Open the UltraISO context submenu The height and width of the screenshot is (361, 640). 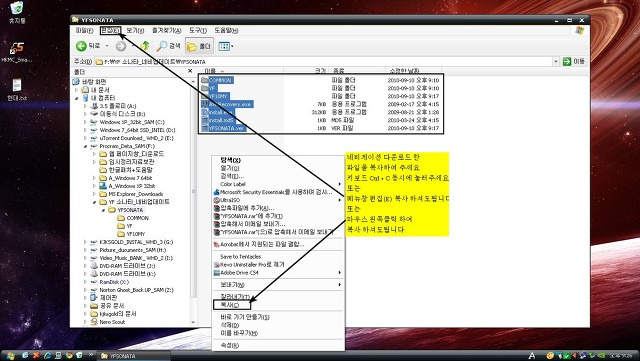(278, 200)
